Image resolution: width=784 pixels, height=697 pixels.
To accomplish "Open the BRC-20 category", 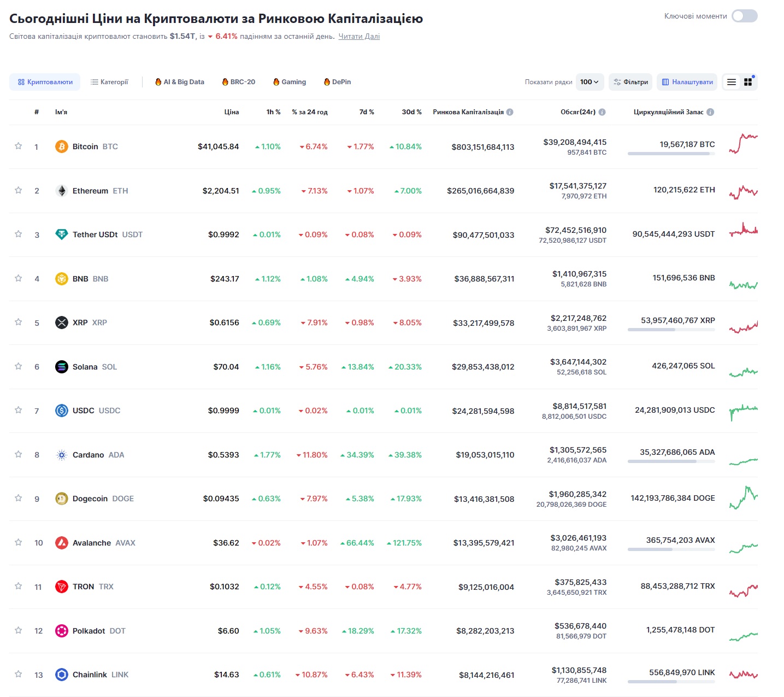I will pyautogui.click(x=239, y=82).
